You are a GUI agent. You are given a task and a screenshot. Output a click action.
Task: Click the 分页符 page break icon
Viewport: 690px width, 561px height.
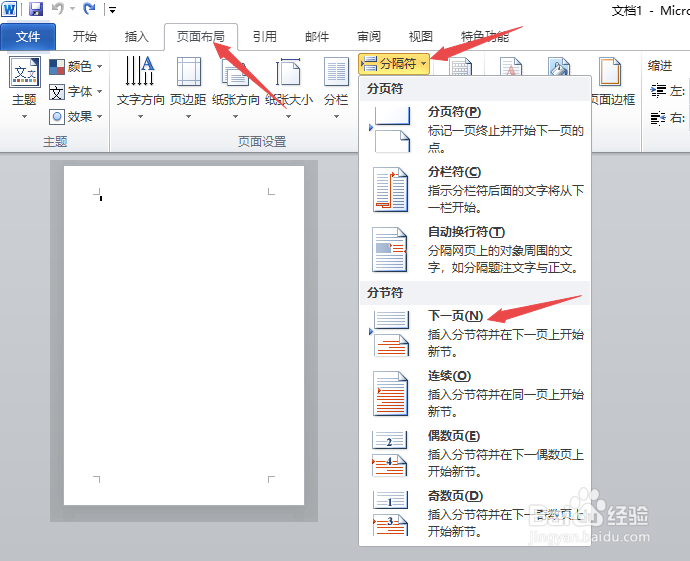coord(390,129)
